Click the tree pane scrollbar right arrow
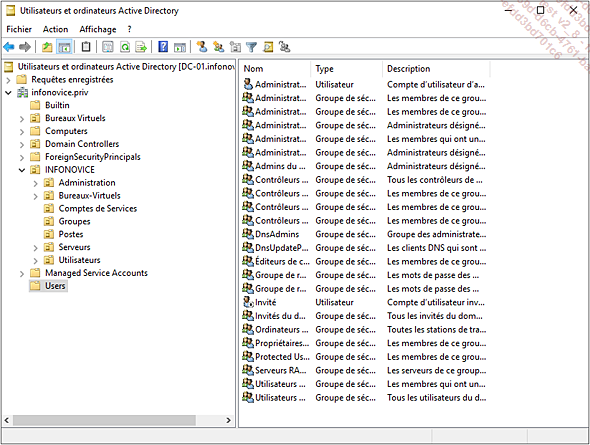 coord(228,420)
